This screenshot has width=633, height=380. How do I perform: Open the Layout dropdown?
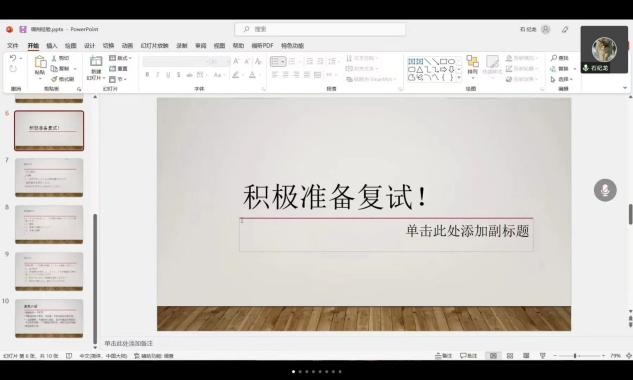point(120,58)
